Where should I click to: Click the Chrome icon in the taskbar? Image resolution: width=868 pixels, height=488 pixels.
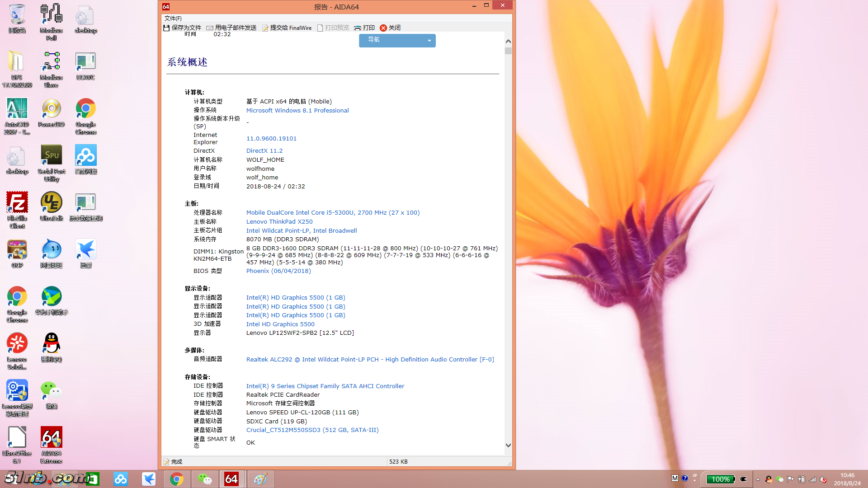click(x=177, y=479)
